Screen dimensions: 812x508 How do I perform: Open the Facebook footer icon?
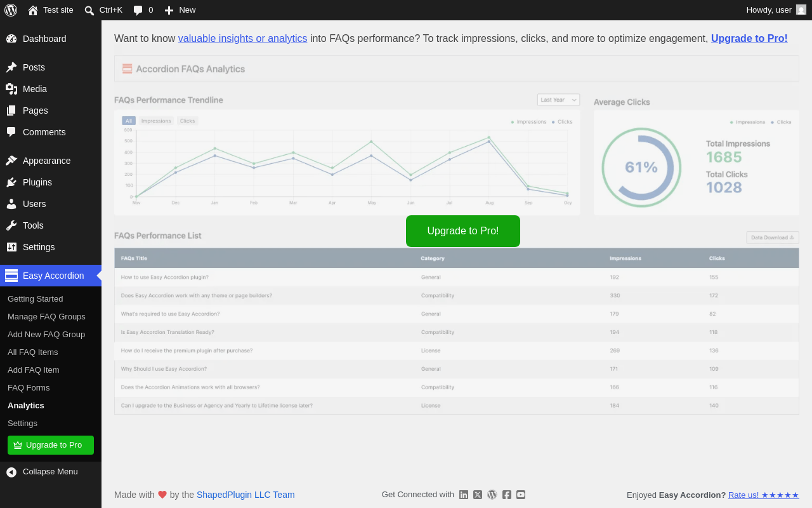507,495
